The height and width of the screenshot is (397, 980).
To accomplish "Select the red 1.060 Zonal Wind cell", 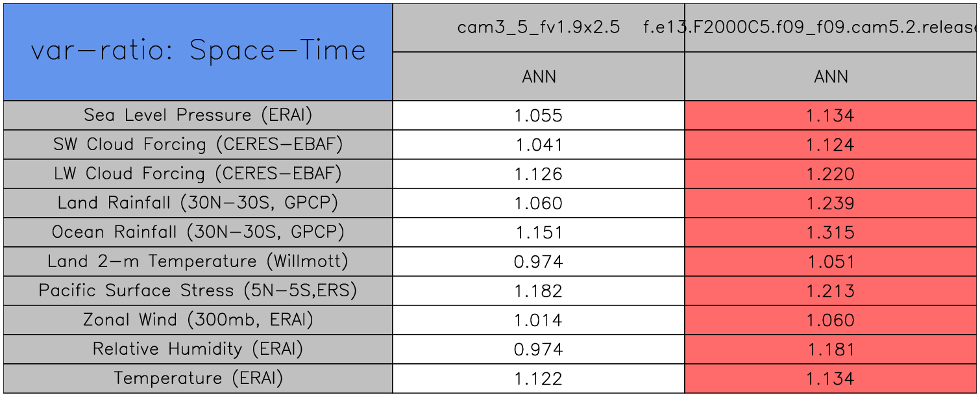I will (831, 320).
